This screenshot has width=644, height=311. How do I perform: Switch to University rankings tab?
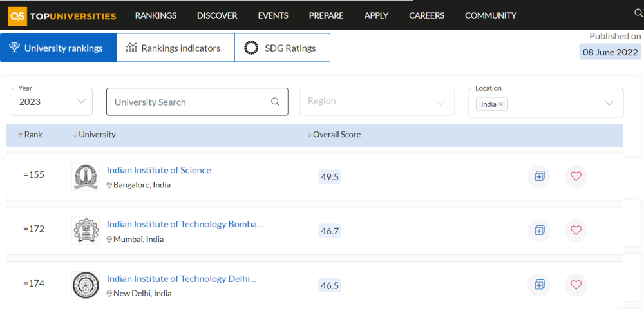click(59, 48)
